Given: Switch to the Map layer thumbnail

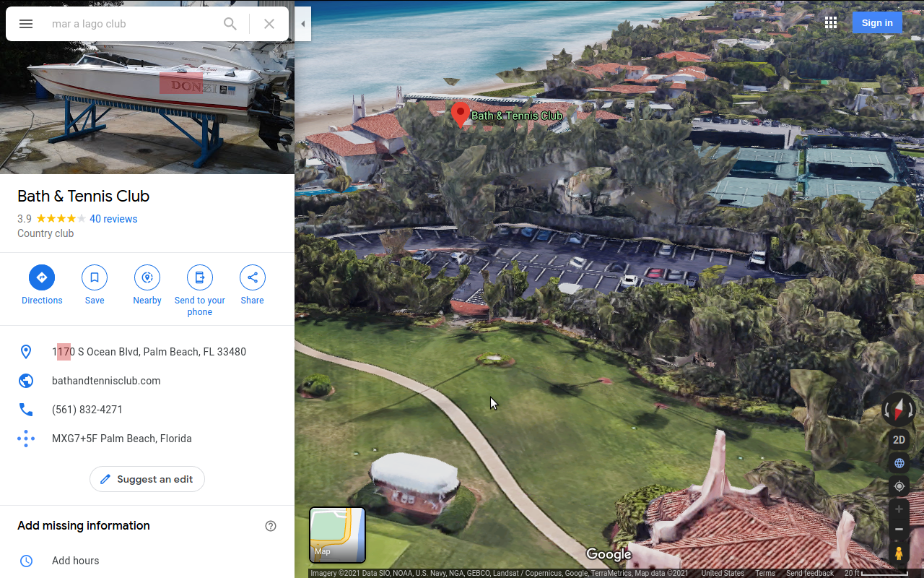Looking at the screenshot, I should click(x=337, y=535).
